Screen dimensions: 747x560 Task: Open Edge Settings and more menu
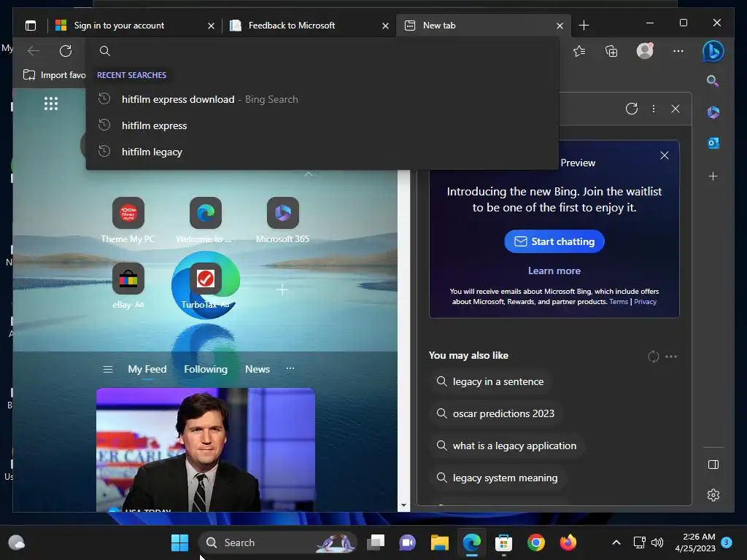point(678,51)
